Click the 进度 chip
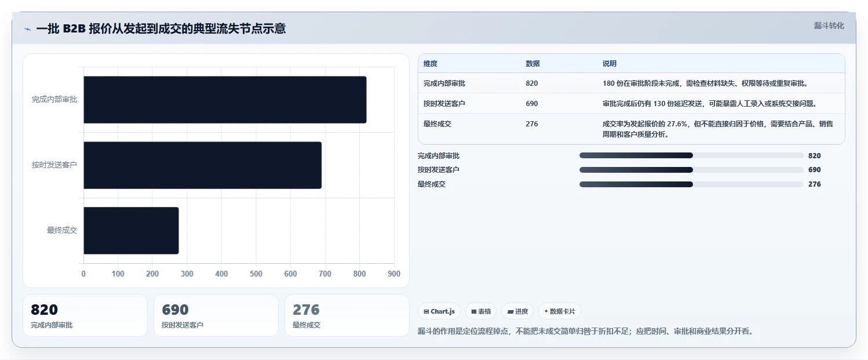Screen dimensions: 868x360 [x=517, y=311]
